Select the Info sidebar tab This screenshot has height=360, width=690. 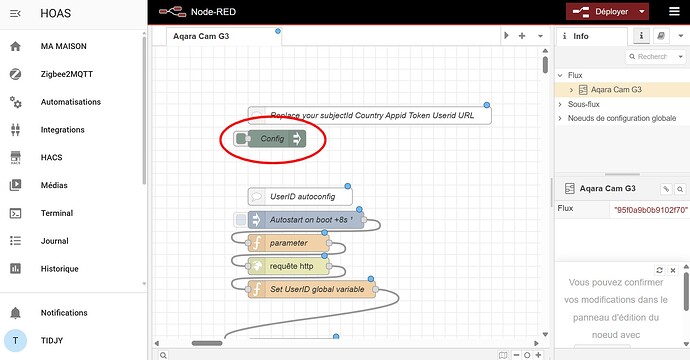[591, 37]
